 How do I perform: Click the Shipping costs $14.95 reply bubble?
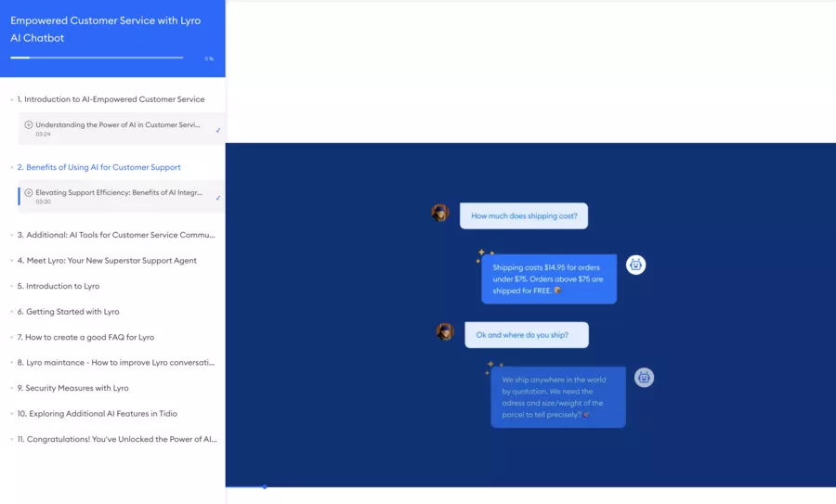pos(549,279)
